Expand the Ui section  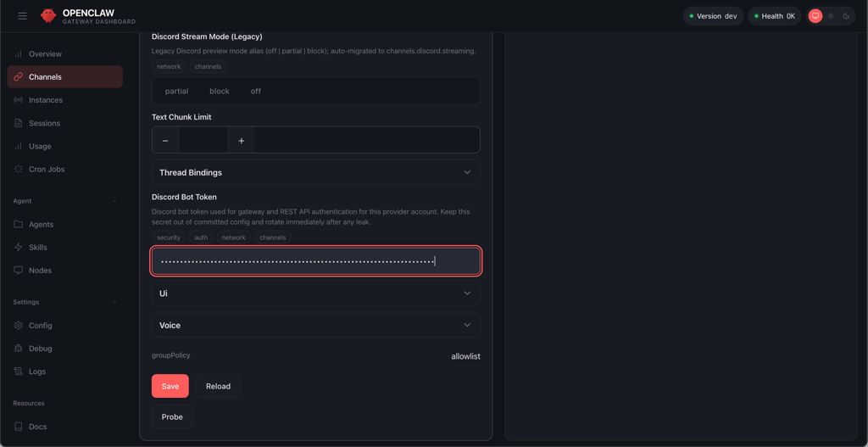pyautogui.click(x=315, y=293)
